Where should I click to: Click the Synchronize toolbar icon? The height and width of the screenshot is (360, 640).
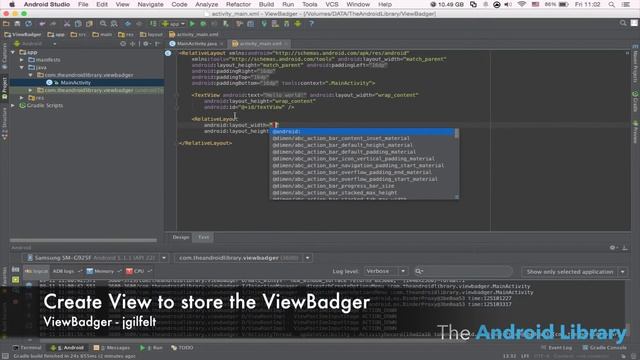coord(28,24)
